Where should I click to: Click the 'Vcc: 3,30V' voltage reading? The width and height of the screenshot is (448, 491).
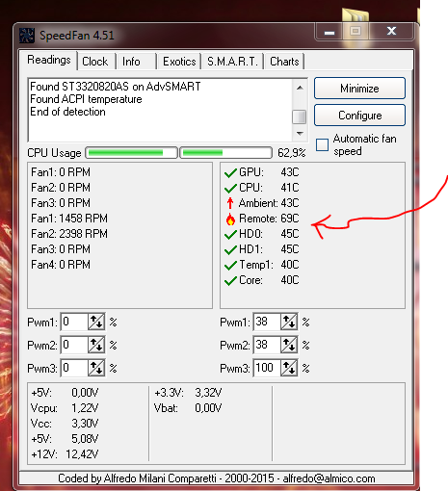(x=65, y=424)
